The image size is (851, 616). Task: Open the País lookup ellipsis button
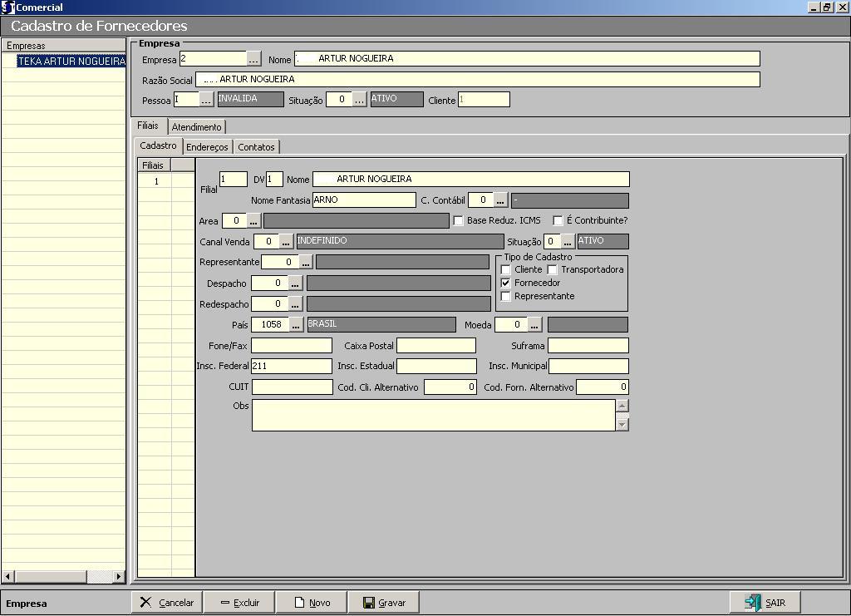pos(296,325)
